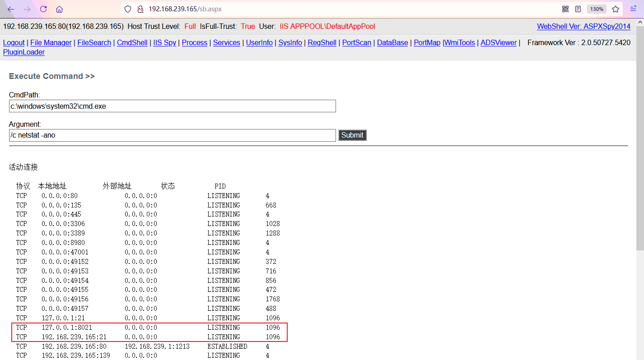Select the PID value 1288
Image resolution: width=644 pixels, height=360 pixels.
273,233
